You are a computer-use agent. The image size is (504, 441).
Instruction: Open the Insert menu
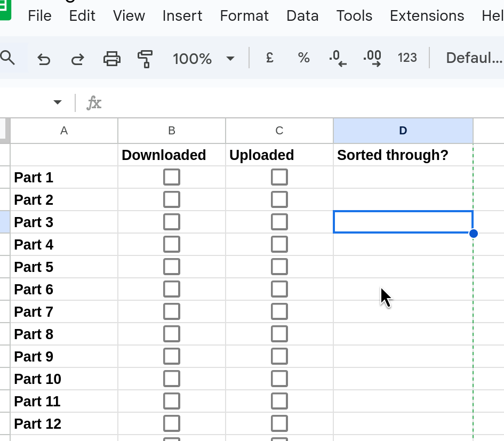point(182,16)
